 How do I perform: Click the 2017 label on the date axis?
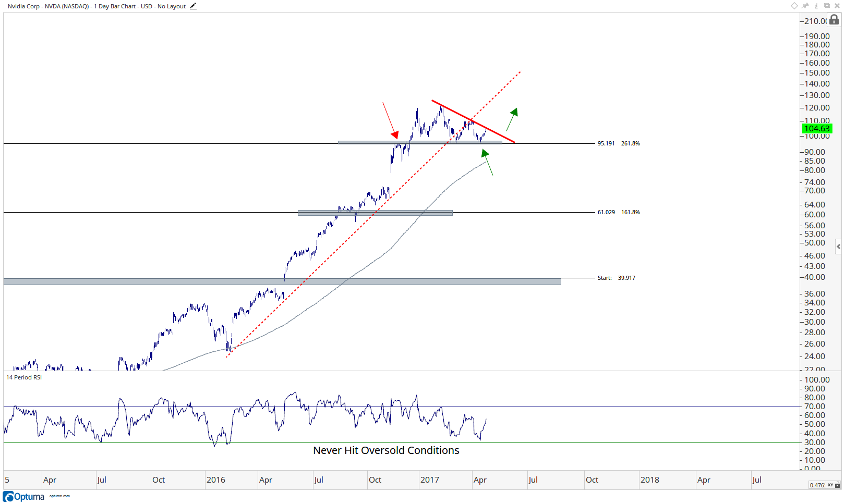pos(430,480)
